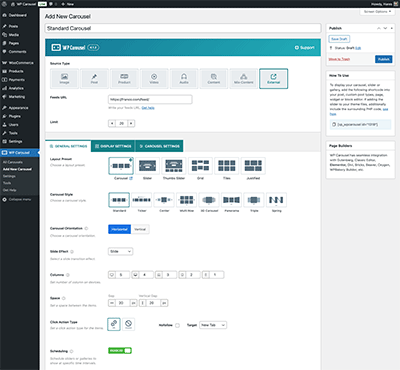Click the Get help link
Image resolution: width=400 pixels, height=370 pixels.
pos(148,108)
